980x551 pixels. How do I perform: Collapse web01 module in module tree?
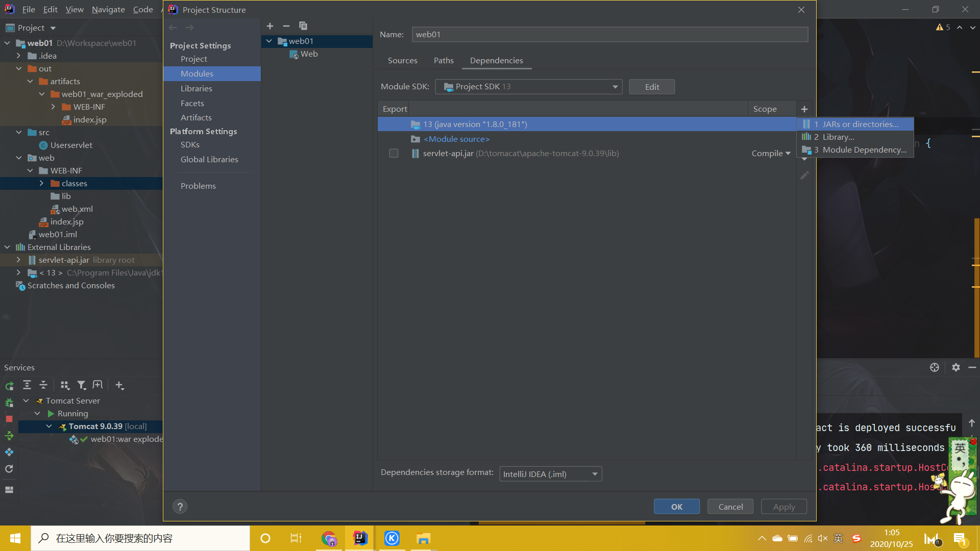(269, 41)
